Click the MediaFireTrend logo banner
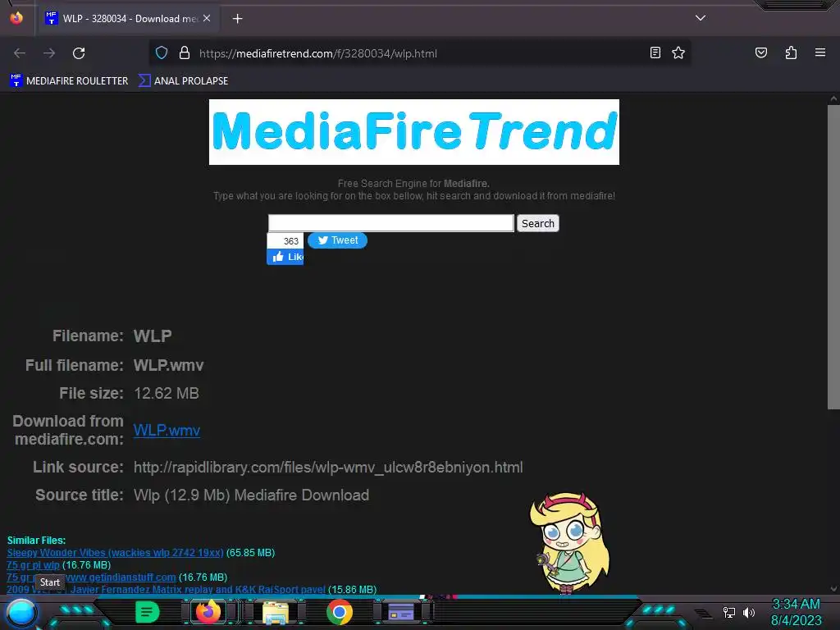 click(x=414, y=132)
